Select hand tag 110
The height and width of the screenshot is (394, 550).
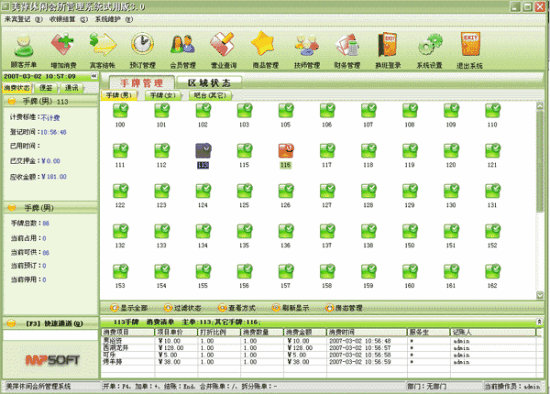click(x=492, y=115)
